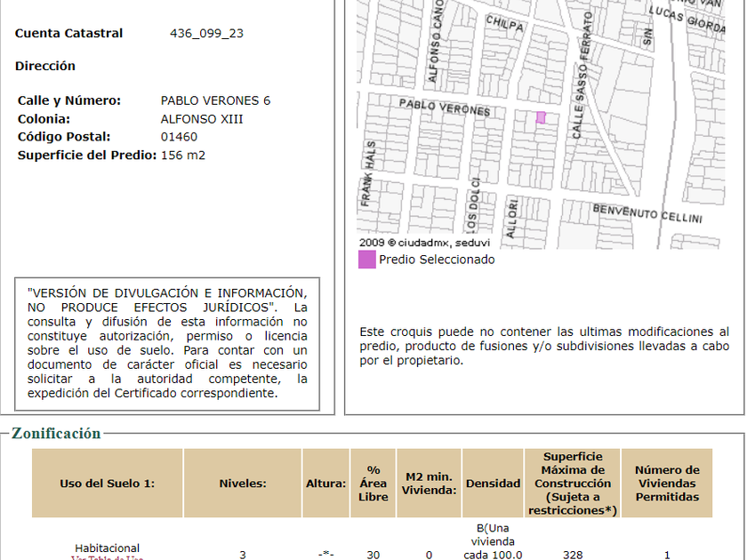Click the 'Calle y Número:' label
Image resolution: width=747 pixels, height=560 pixels.
69,101
